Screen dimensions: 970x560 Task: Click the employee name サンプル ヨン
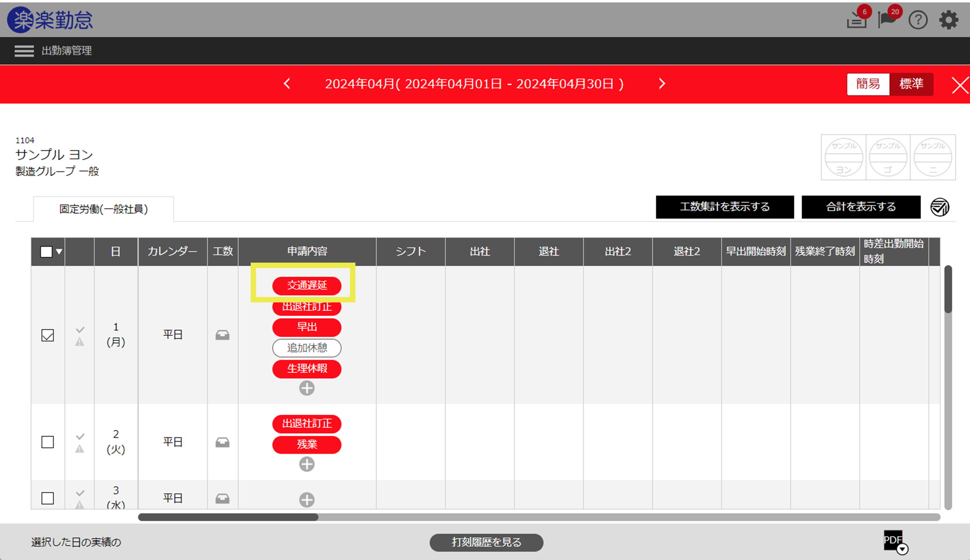[54, 155]
